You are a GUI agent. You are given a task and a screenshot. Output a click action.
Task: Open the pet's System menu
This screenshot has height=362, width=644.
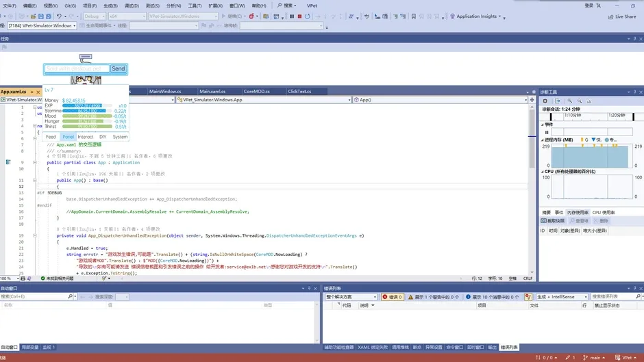pyautogui.click(x=120, y=137)
